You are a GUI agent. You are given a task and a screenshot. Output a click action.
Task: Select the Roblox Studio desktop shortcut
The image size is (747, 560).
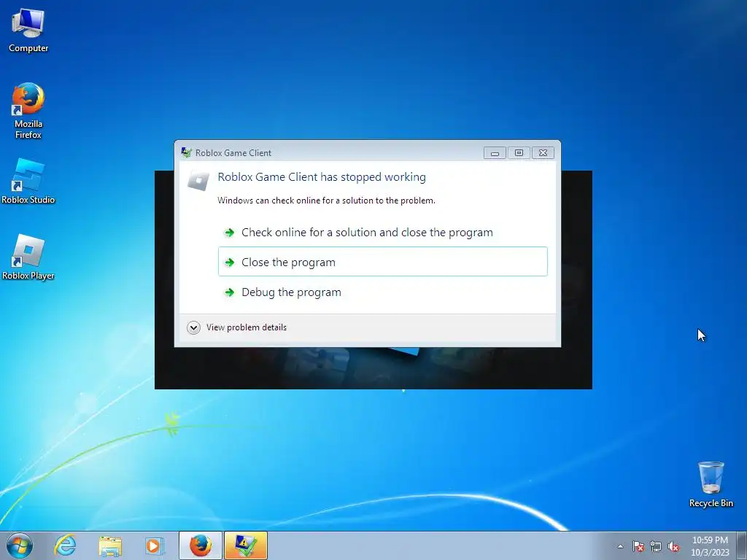28,182
